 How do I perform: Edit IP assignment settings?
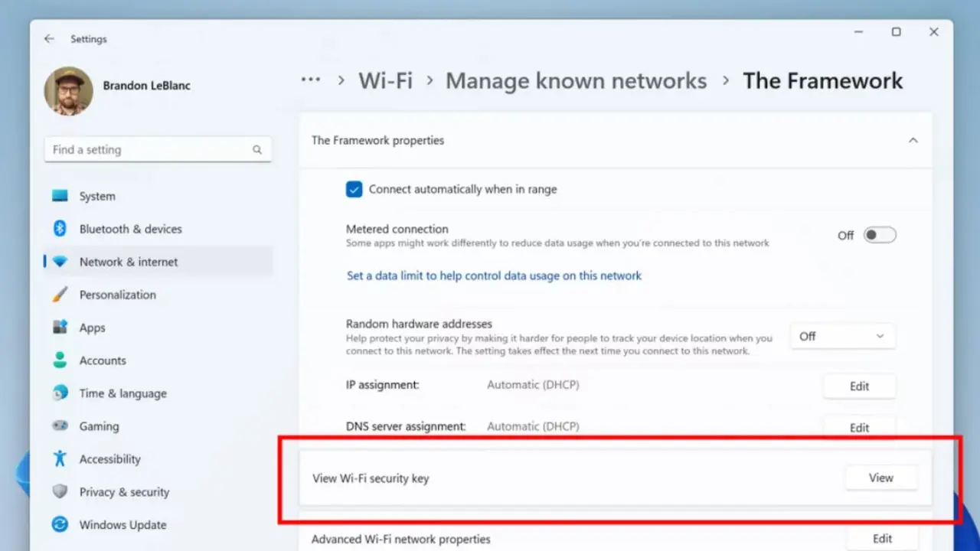pyautogui.click(x=859, y=386)
